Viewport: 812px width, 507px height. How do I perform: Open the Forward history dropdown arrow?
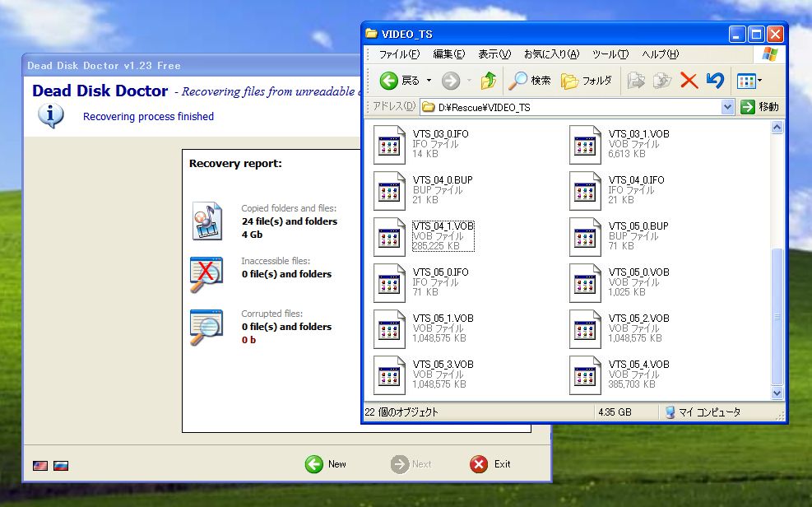469,81
